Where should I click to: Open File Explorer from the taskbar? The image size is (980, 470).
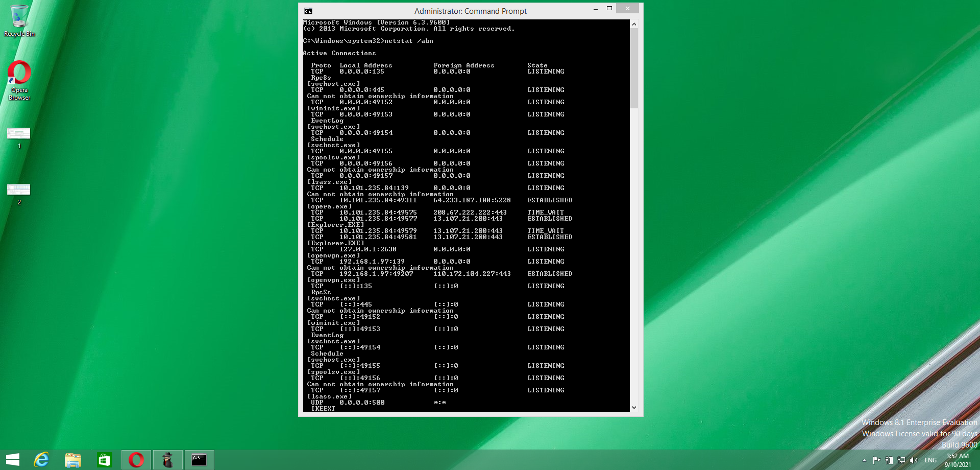[x=73, y=460]
